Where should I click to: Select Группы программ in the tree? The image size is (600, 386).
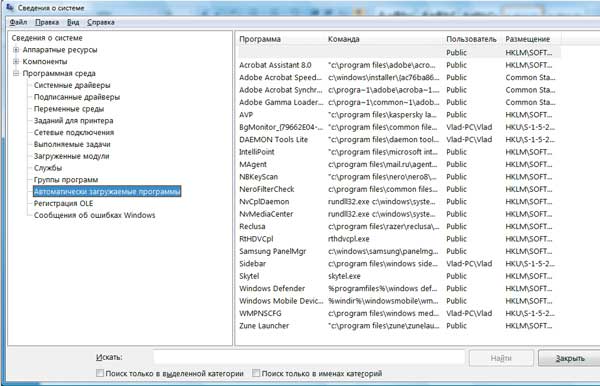point(66,180)
